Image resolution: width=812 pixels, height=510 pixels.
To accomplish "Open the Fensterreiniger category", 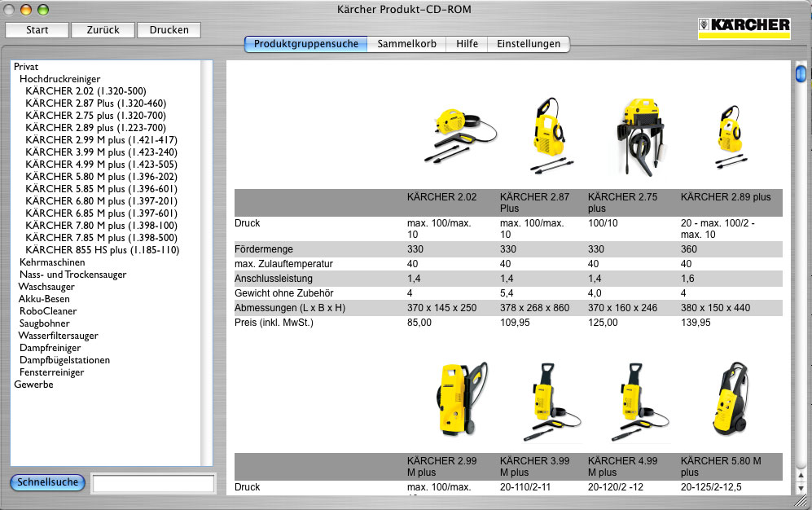I will click(x=52, y=372).
